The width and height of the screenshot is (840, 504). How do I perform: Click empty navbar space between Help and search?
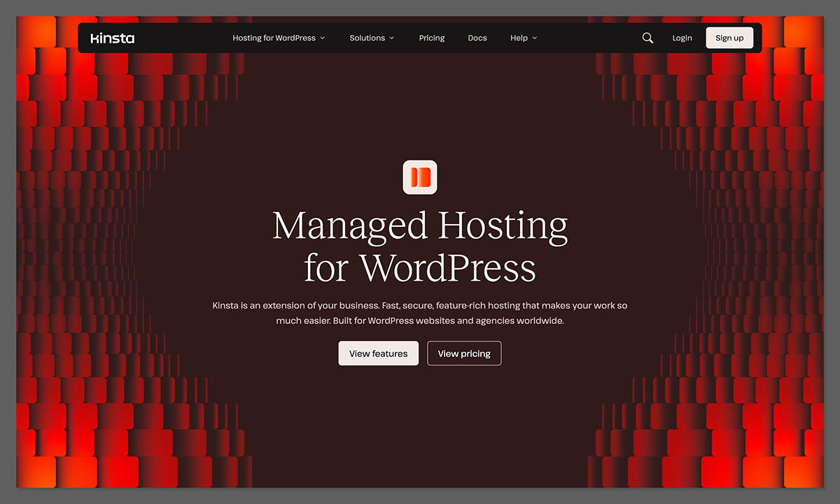588,38
